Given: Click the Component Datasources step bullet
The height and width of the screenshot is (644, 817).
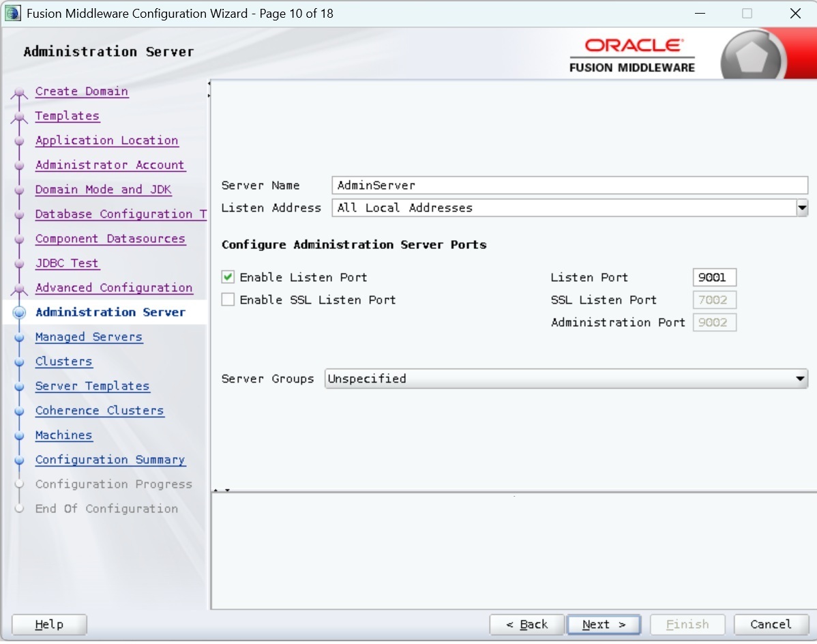Looking at the screenshot, I should (19, 239).
